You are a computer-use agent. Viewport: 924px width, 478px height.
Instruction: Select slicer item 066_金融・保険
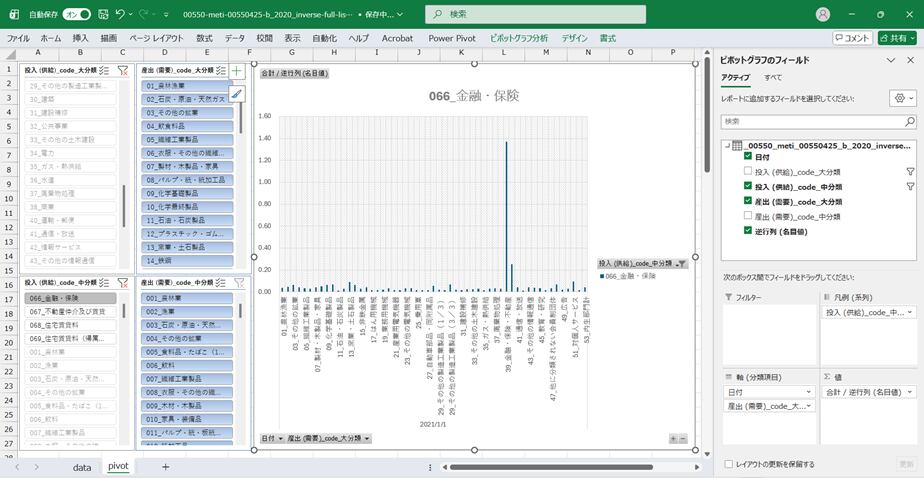tap(71, 298)
